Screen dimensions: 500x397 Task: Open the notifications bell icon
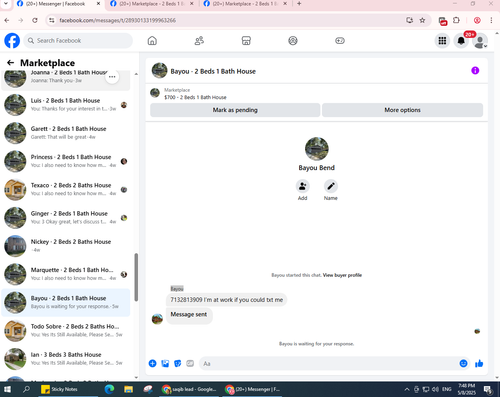[461, 41]
